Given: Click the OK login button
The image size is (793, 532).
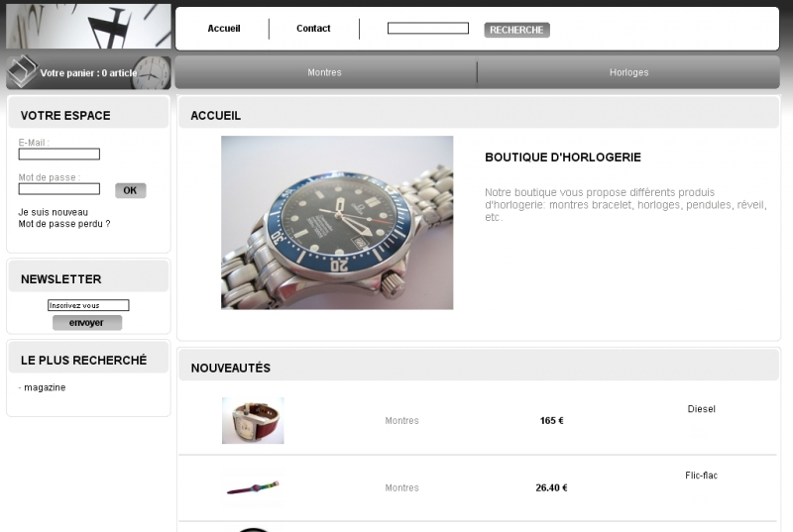Looking at the screenshot, I should point(131,190).
